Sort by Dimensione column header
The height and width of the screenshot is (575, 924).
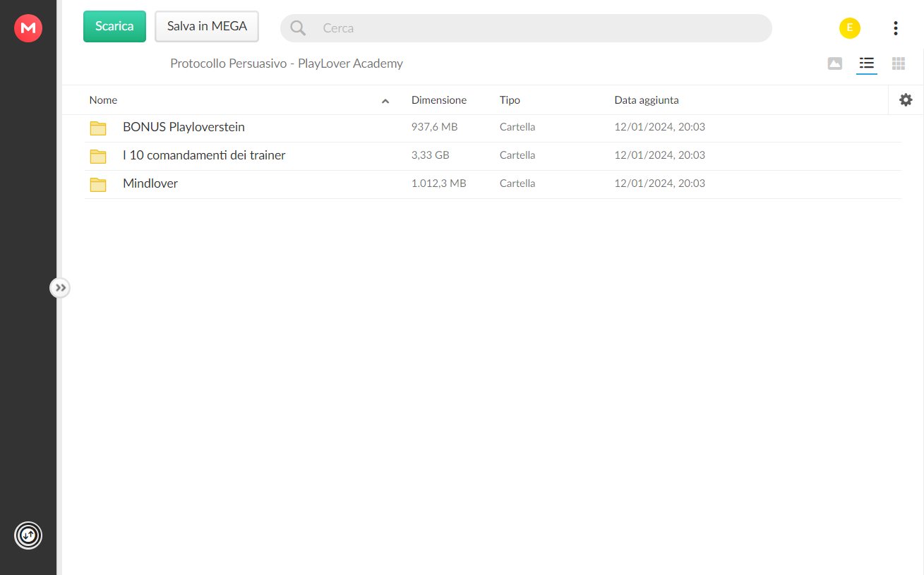click(x=439, y=100)
